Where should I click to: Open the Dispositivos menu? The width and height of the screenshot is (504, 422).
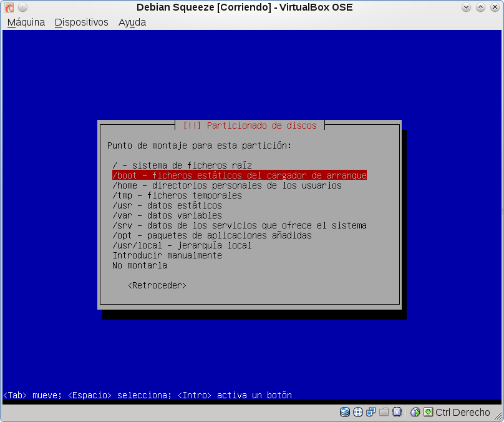coord(81,22)
